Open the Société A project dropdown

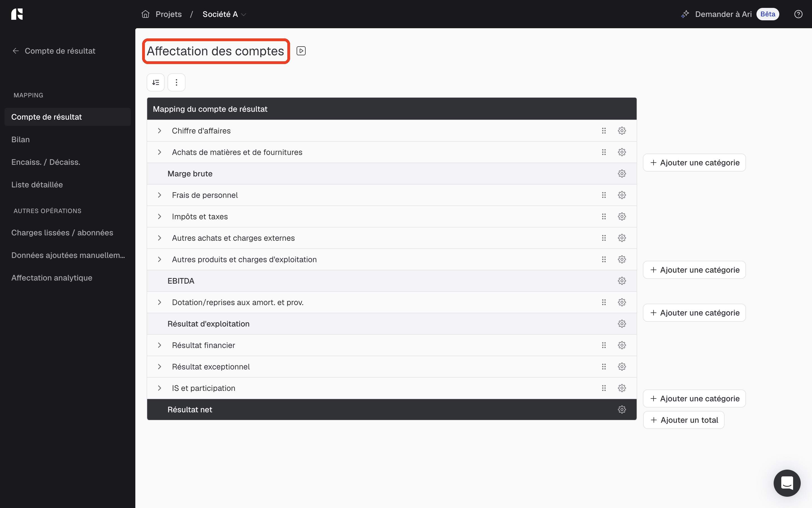[x=224, y=14]
